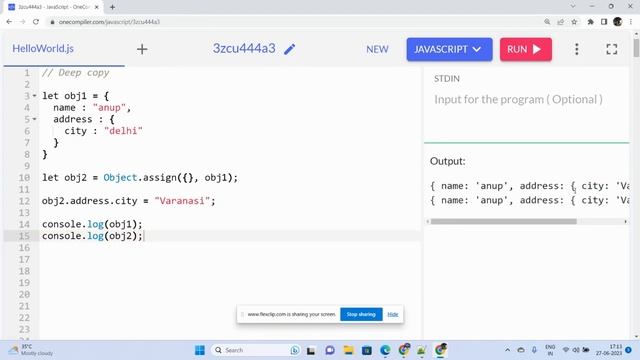
Task: Stop sharing the screen
Action: (x=361, y=314)
